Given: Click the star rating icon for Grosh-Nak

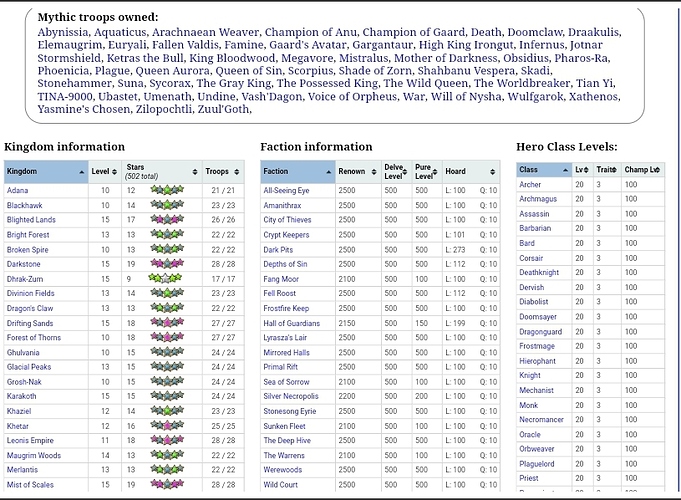Looking at the screenshot, I should tap(167, 381).
